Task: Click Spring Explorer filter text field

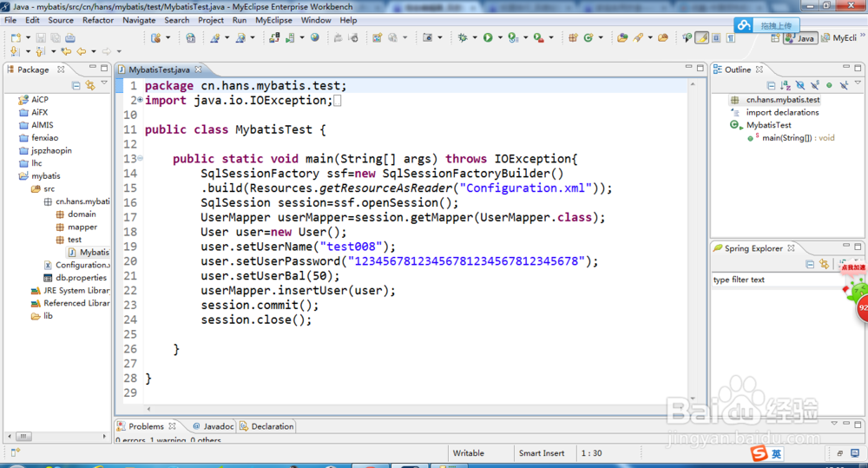Action: click(778, 280)
